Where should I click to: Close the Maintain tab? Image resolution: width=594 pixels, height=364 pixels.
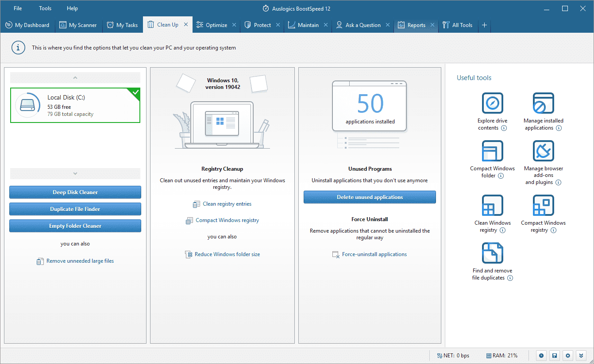coord(326,25)
